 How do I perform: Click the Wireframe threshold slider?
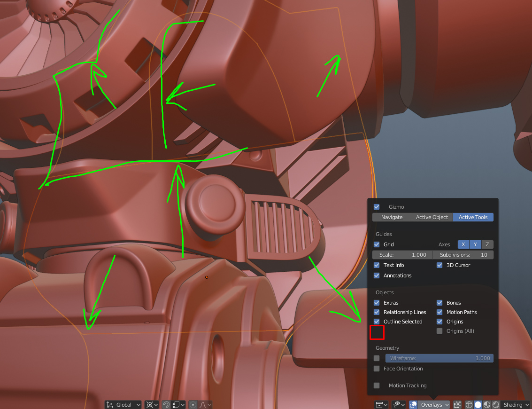[439, 358]
